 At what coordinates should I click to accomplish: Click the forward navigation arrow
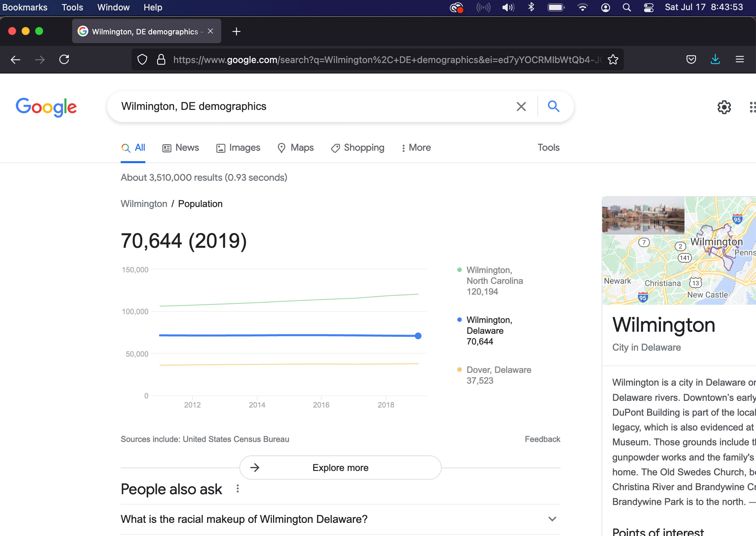pos(40,60)
